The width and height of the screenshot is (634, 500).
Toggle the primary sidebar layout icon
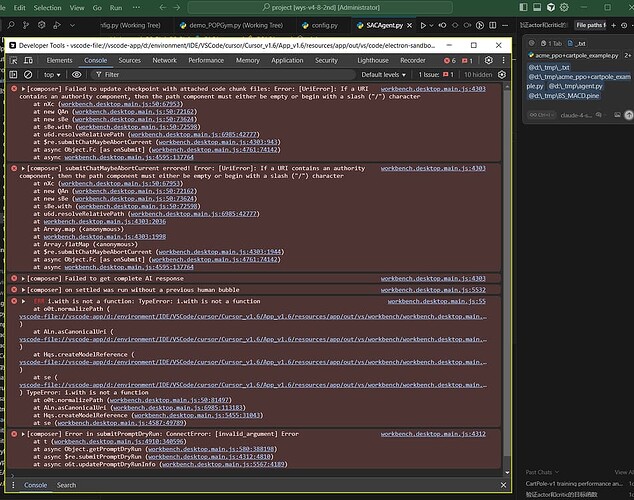523,7
